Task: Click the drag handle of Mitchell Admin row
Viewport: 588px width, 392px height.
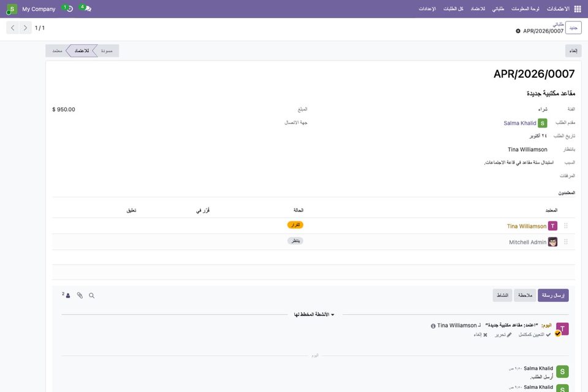Action: pos(566,242)
